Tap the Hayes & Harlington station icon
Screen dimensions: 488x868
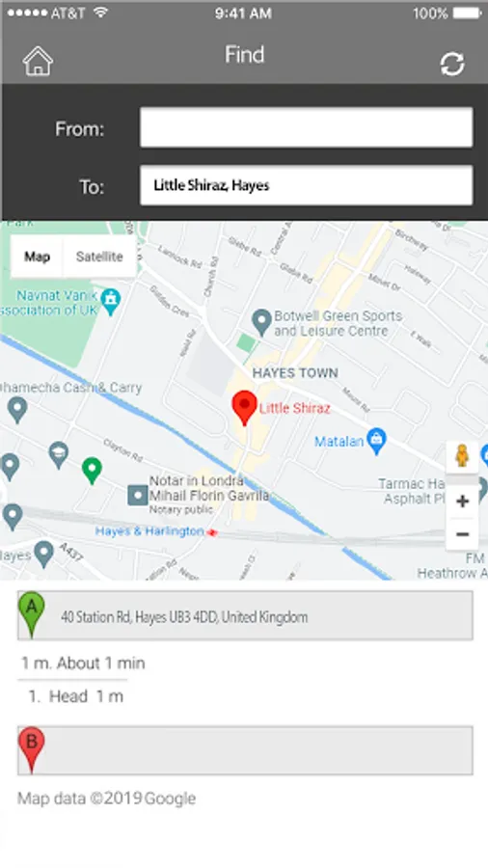211,532
